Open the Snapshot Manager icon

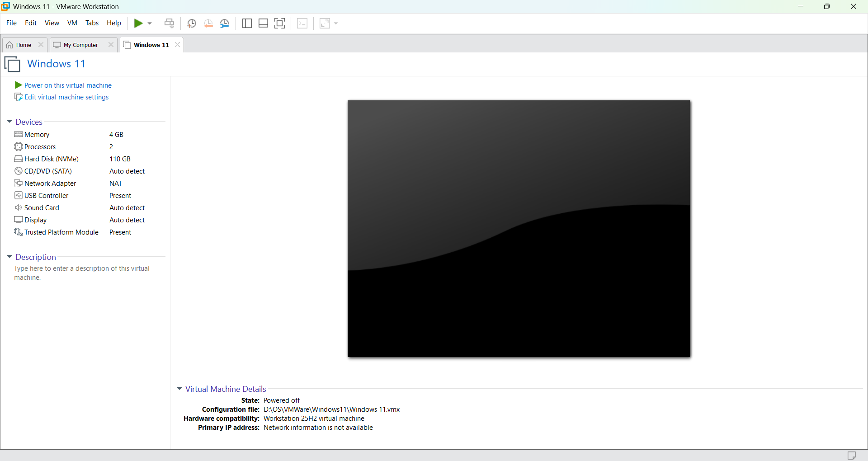click(x=225, y=24)
